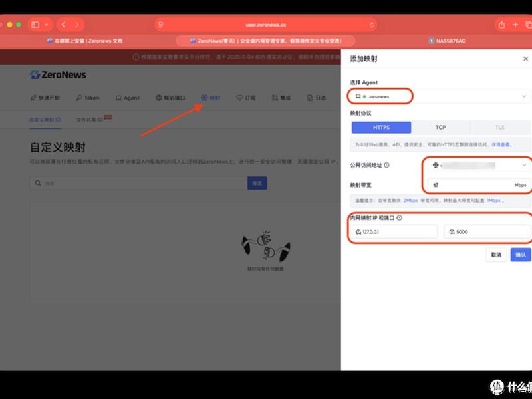Click the 127.0.0.1 IP input field
This screenshot has height=399, width=532.
click(x=394, y=232)
